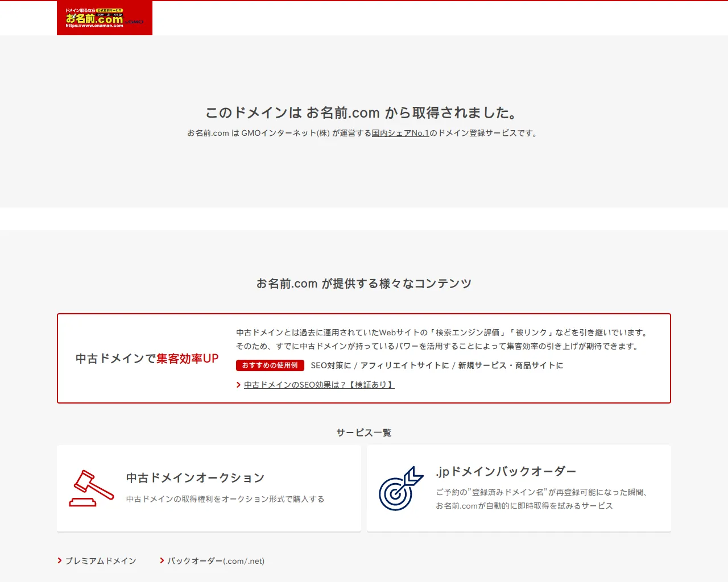Open the プレミアムドメイン link

[x=101, y=561]
